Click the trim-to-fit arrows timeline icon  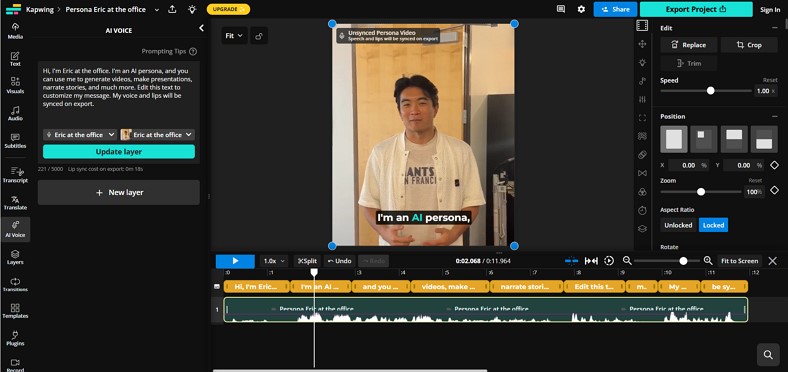tap(591, 260)
